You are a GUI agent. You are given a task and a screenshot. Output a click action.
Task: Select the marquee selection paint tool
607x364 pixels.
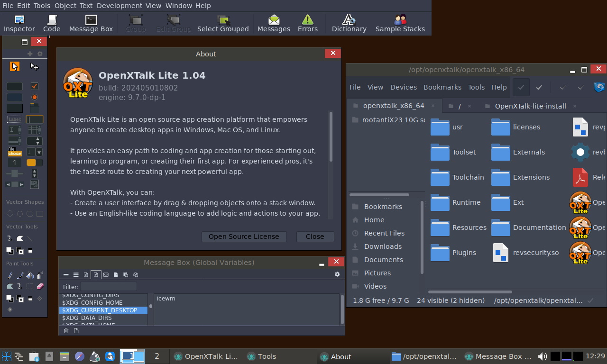pos(30,286)
